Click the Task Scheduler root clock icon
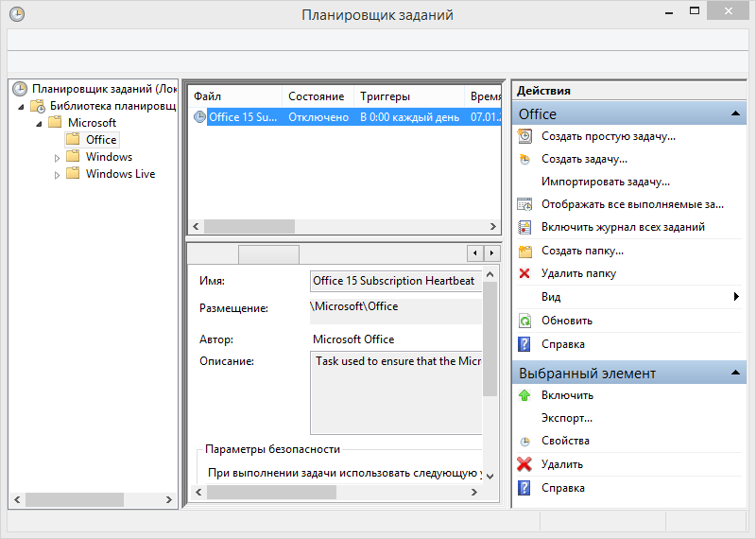Screen dimensions: 756x539 [20, 89]
